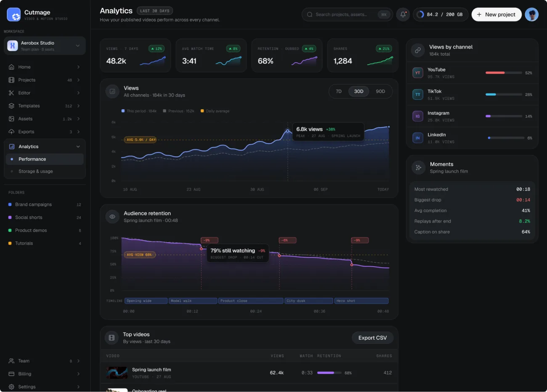Screen dimensions: 547x392
Task: Open the Aerobox Studio workspace dropdown
Action: pos(45,46)
